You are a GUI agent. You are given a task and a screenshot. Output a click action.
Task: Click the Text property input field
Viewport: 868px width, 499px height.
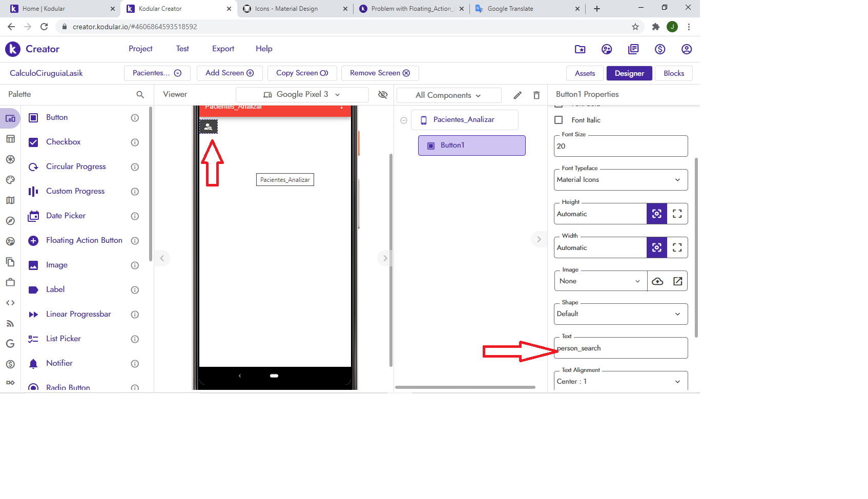[x=621, y=348]
